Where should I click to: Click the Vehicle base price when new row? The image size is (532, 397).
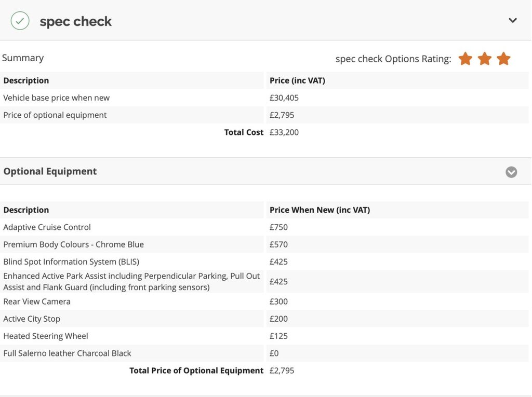click(56, 98)
